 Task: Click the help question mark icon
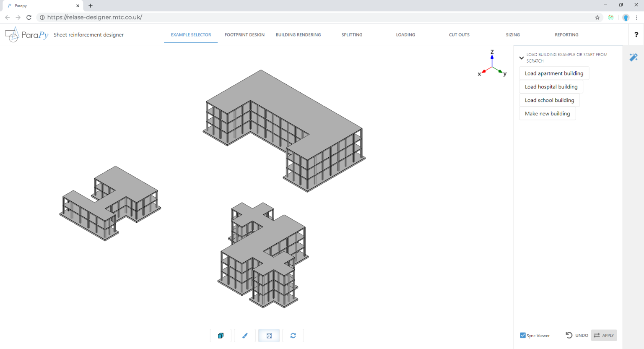(636, 34)
